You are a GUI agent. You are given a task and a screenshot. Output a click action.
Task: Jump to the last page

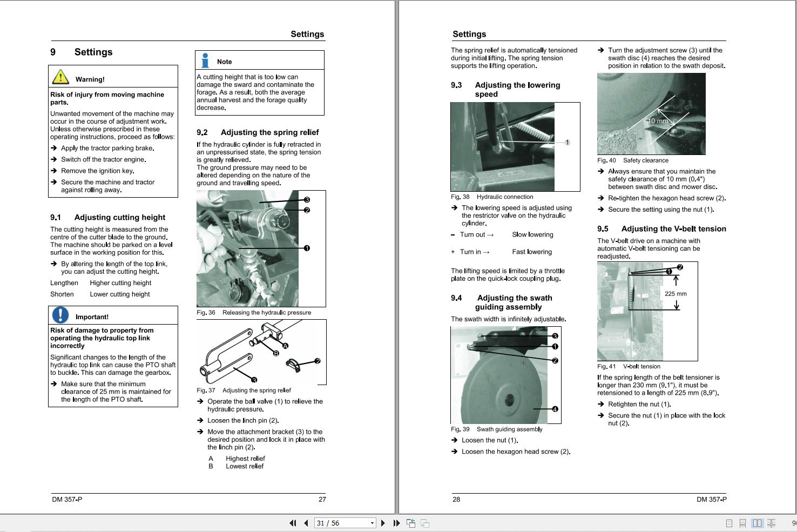coord(396,523)
